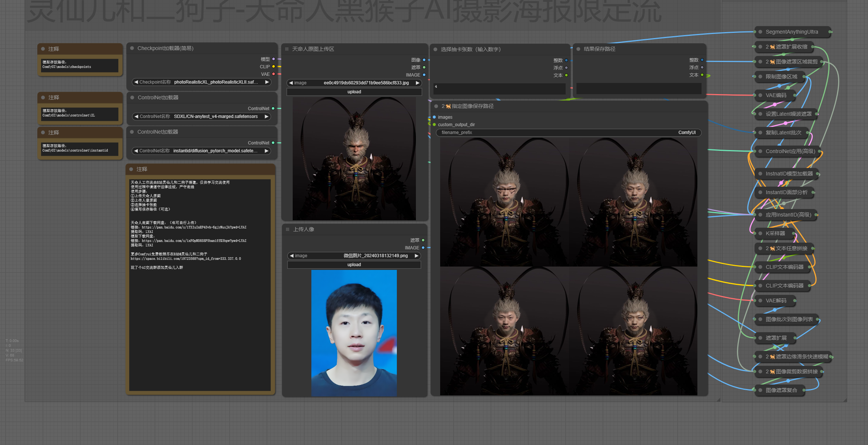868x445 pixels.
Task: Click drag handle icon of 天命人原图上传区
Action: (x=287, y=49)
